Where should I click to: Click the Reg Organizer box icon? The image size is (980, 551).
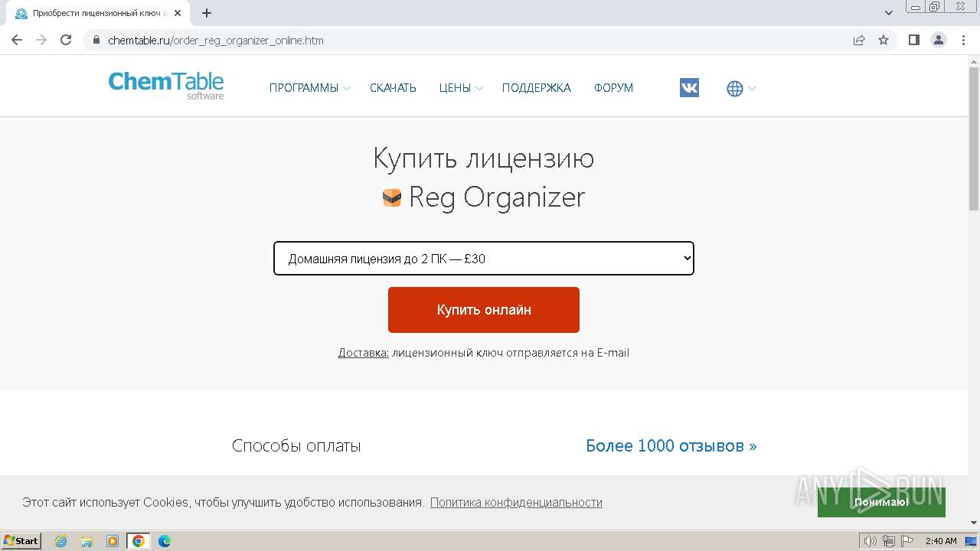click(x=392, y=197)
